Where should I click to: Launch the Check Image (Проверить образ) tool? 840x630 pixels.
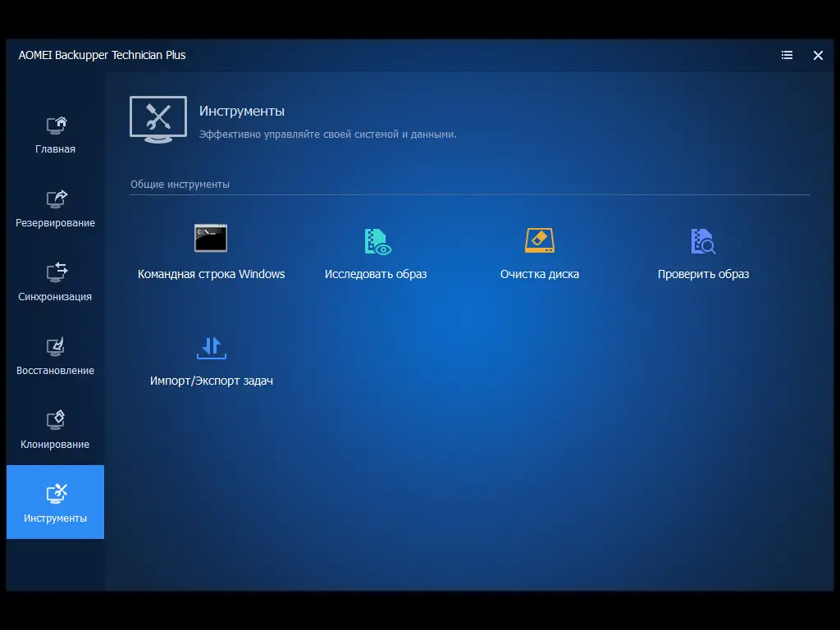(x=703, y=239)
